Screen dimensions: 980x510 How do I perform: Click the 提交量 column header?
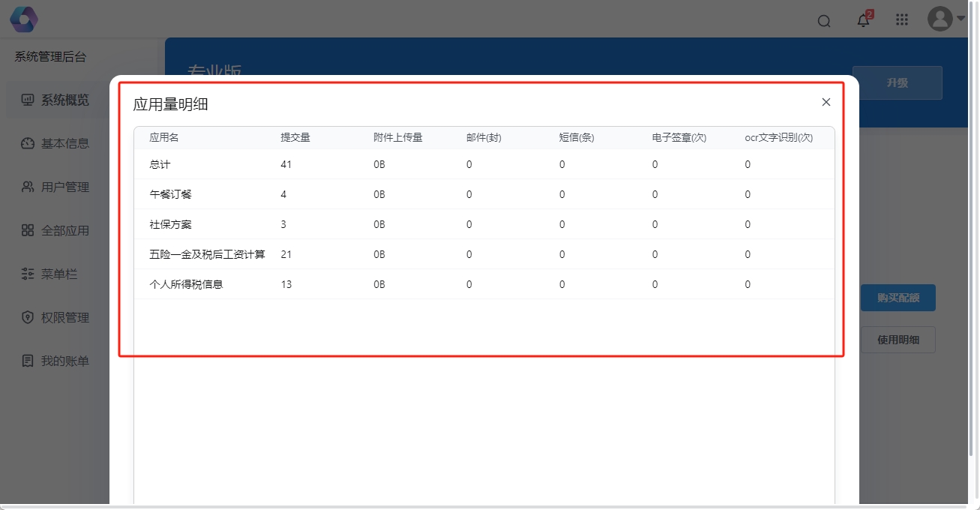[x=295, y=137]
